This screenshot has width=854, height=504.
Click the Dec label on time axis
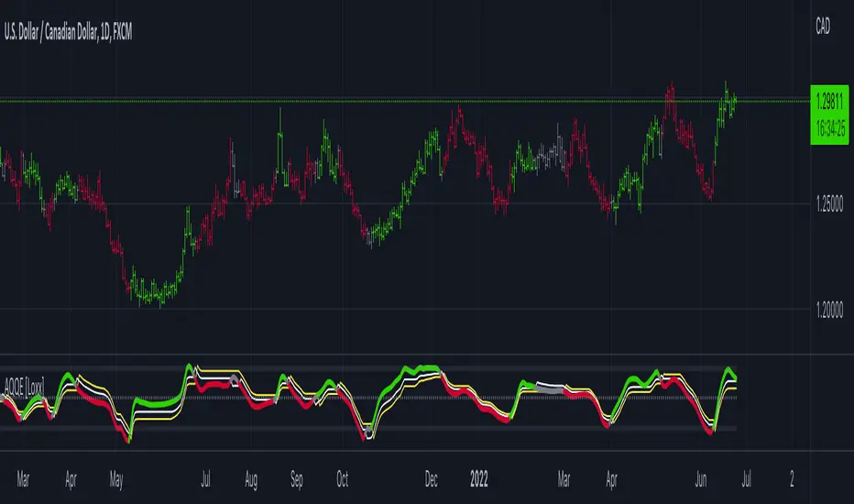[x=431, y=479]
